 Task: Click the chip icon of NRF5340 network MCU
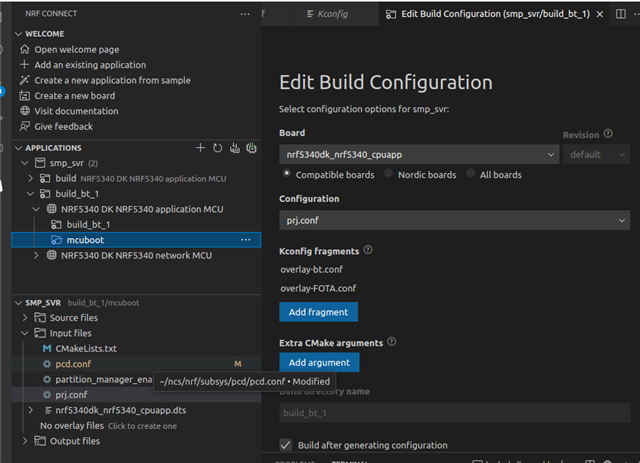click(51, 255)
